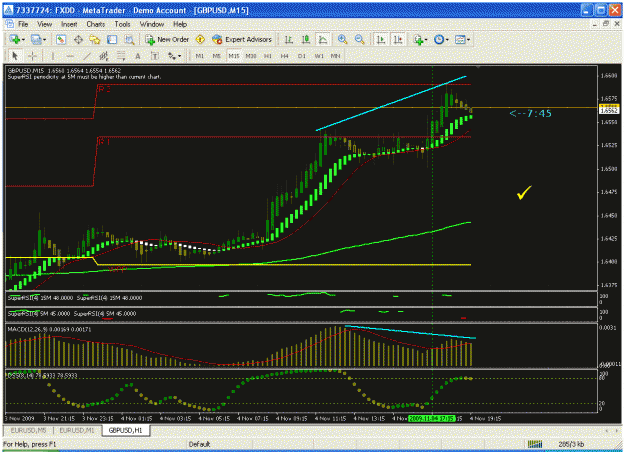Toggle the Expert Advisors button

[242, 39]
